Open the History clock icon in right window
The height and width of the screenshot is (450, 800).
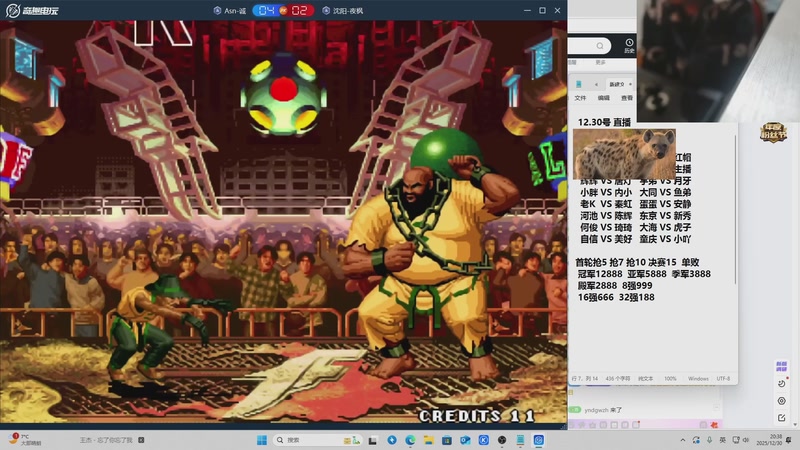(x=629, y=45)
